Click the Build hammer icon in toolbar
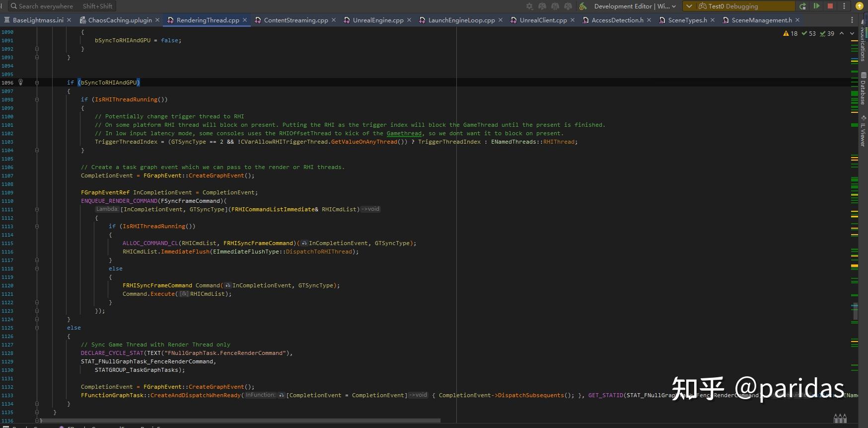 [583, 6]
